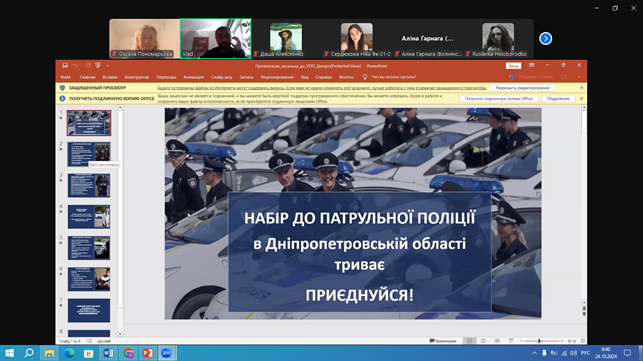Toggle the Примечания notes pane
The height and width of the screenshot is (361, 643).
point(443,341)
